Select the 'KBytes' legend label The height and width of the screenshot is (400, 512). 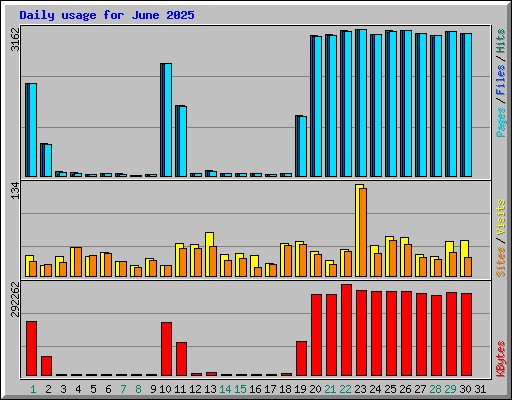coord(501,359)
